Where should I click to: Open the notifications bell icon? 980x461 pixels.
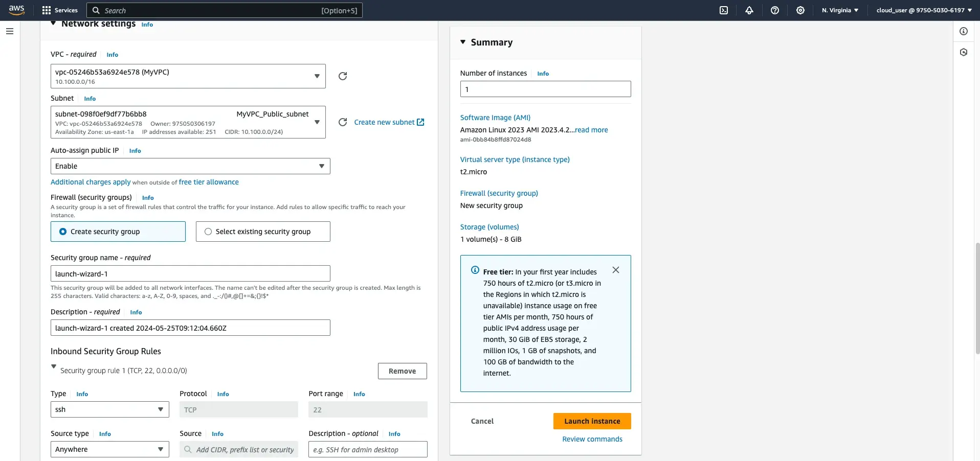[x=749, y=10]
